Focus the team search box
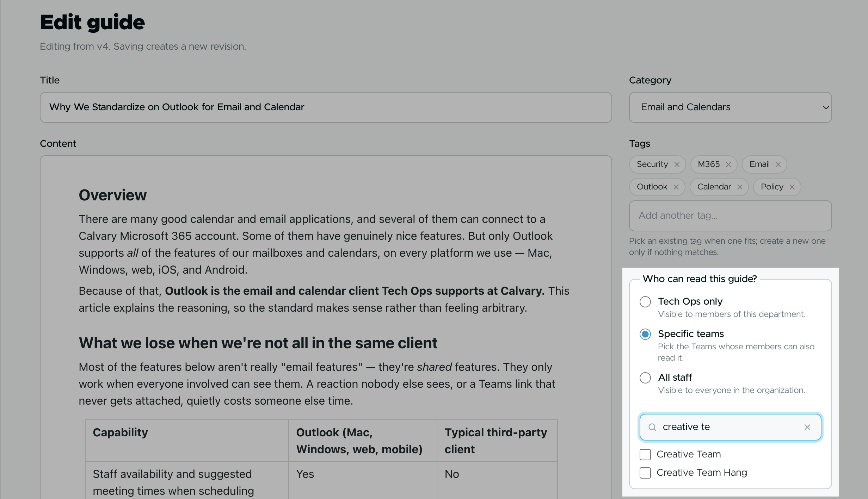 coord(730,427)
